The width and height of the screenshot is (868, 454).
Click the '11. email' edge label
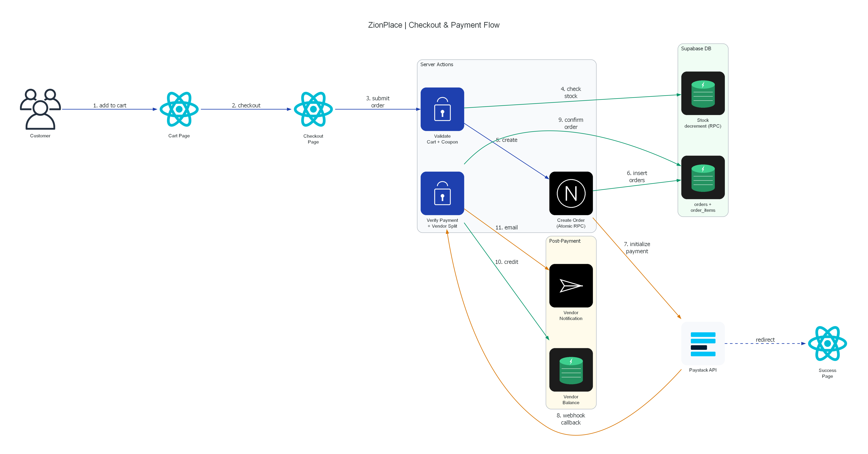tap(506, 227)
